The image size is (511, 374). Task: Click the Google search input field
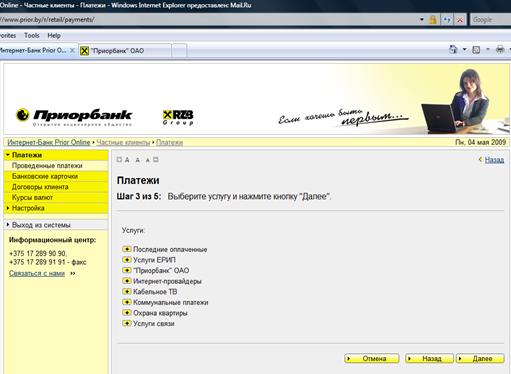coord(490,20)
